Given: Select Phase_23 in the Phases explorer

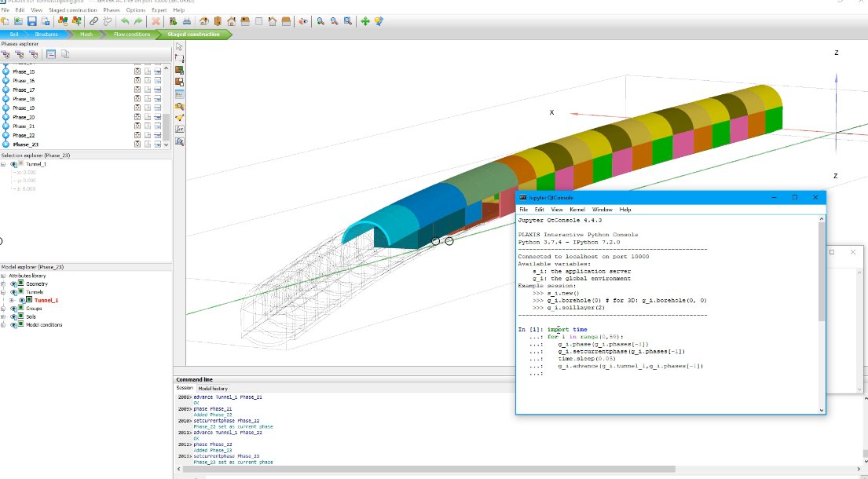Looking at the screenshot, I should (x=25, y=144).
